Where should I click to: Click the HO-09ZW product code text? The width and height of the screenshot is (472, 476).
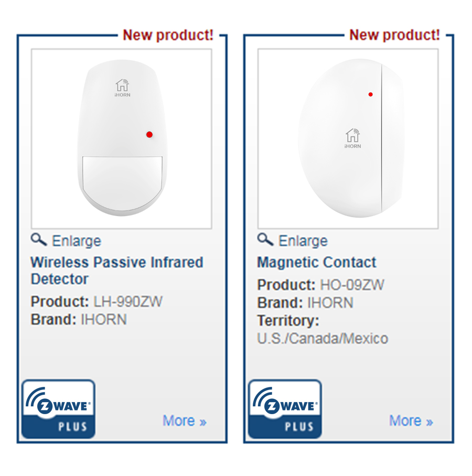(352, 285)
